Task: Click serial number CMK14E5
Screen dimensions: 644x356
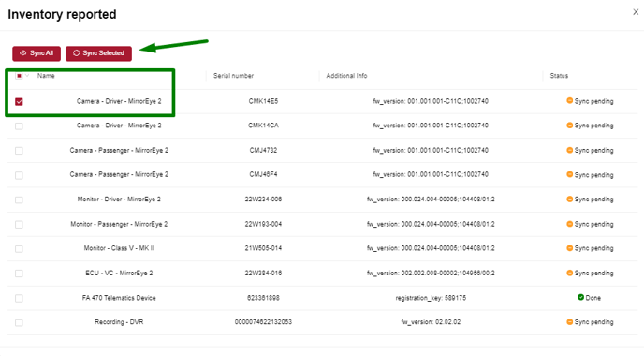Action: [x=263, y=101]
